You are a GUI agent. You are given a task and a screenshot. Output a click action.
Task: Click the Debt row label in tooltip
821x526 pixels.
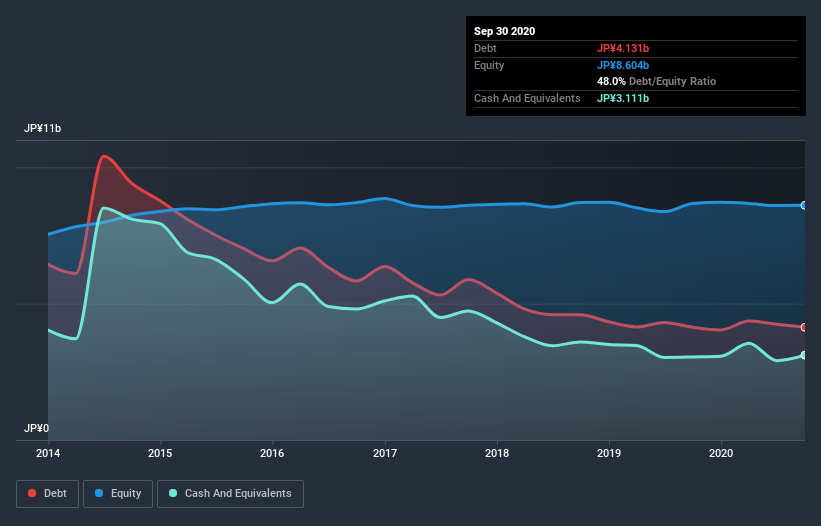coord(485,48)
